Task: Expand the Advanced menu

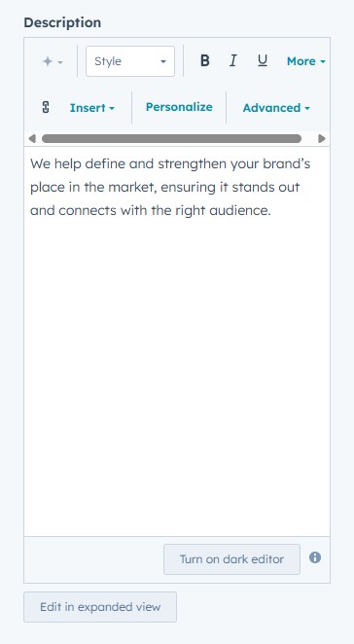Action: (x=276, y=108)
